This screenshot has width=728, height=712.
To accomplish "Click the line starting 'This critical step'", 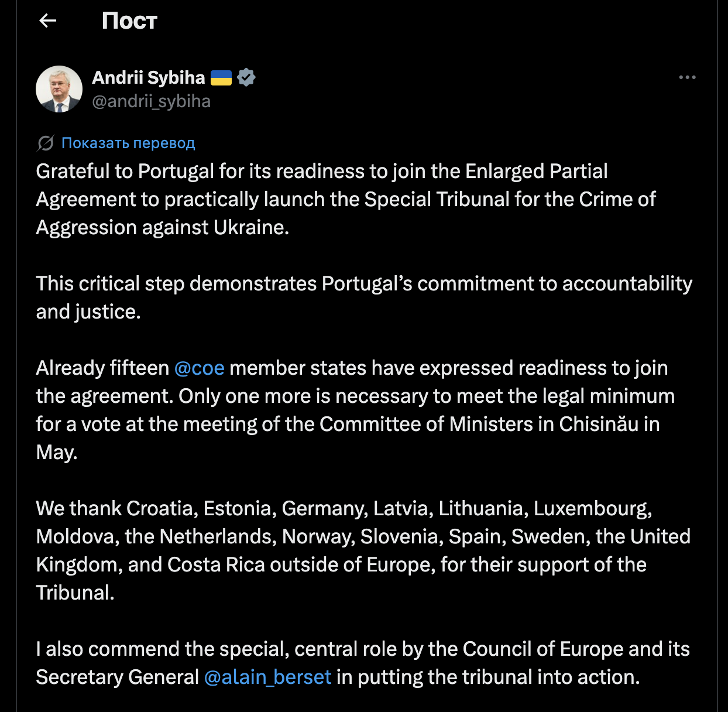I will point(363,283).
